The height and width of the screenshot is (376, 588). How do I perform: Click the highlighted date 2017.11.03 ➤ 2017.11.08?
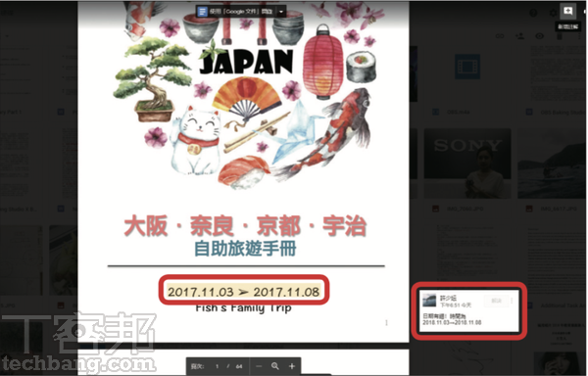tap(243, 292)
